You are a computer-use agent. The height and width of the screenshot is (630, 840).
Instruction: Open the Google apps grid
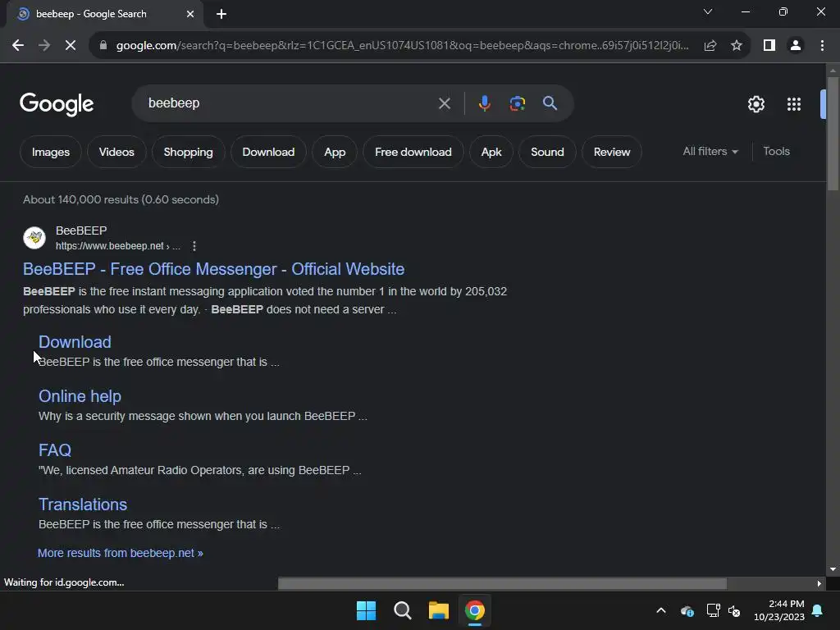click(x=794, y=104)
